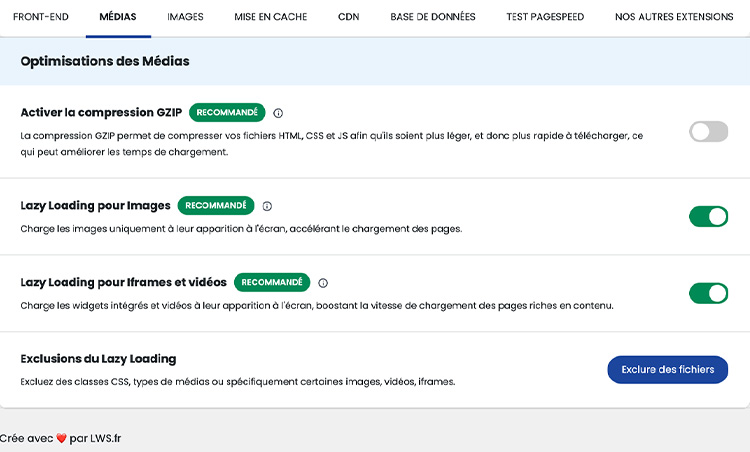This screenshot has width=750, height=452.
Task: Open the MISE EN CACHE tab
Action: click(x=271, y=17)
